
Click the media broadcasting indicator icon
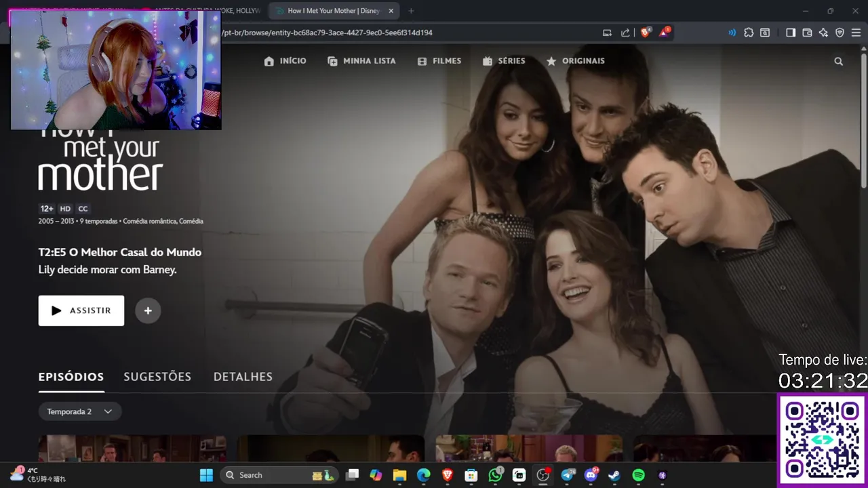coord(732,33)
